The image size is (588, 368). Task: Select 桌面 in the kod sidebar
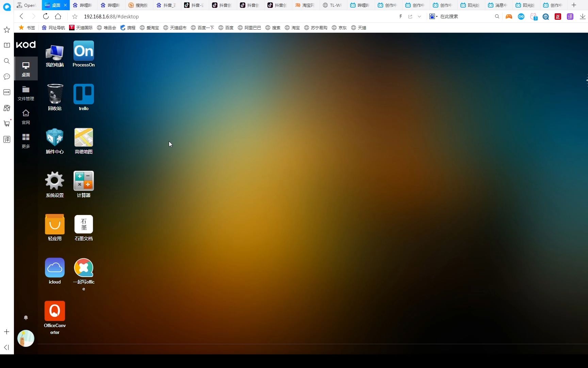[x=26, y=69]
